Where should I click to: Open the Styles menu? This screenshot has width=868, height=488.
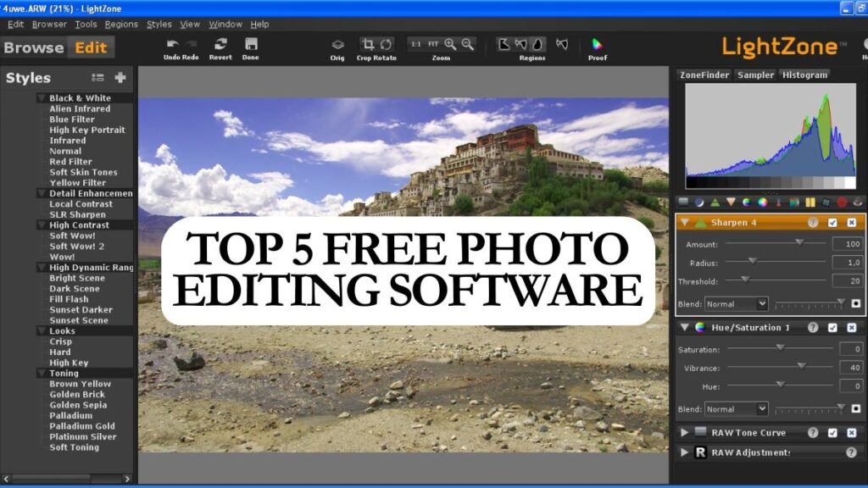click(158, 24)
